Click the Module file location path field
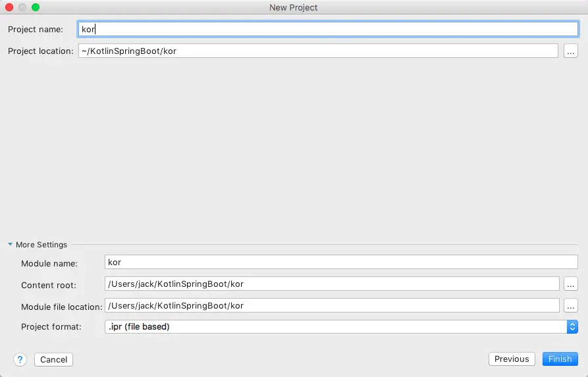Image resolution: width=588 pixels, height=377 pixels. [332, 306]
